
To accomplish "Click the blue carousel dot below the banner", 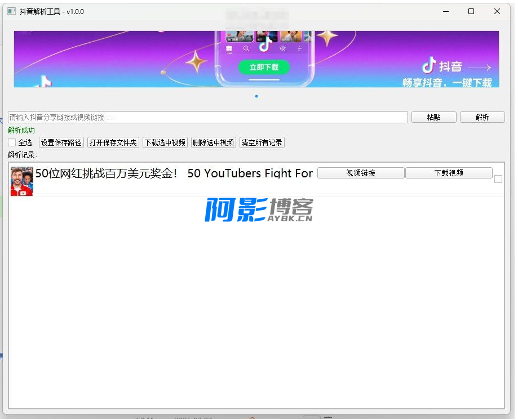I will [x=256, y=96].
